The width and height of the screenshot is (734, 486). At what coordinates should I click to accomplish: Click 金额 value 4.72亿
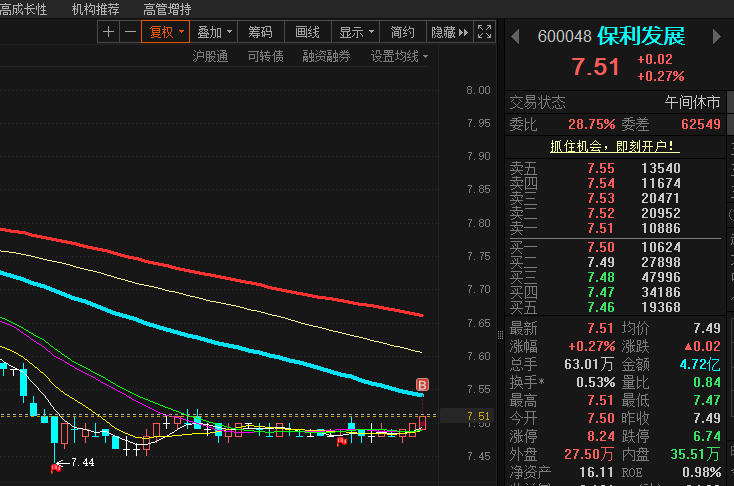click(x=700, y=364)
